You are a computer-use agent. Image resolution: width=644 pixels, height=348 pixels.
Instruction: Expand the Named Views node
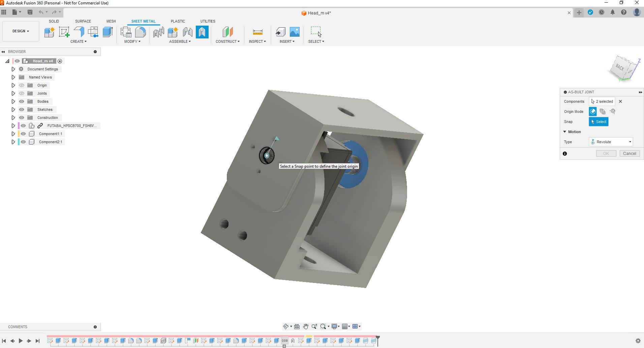(13, 77)
